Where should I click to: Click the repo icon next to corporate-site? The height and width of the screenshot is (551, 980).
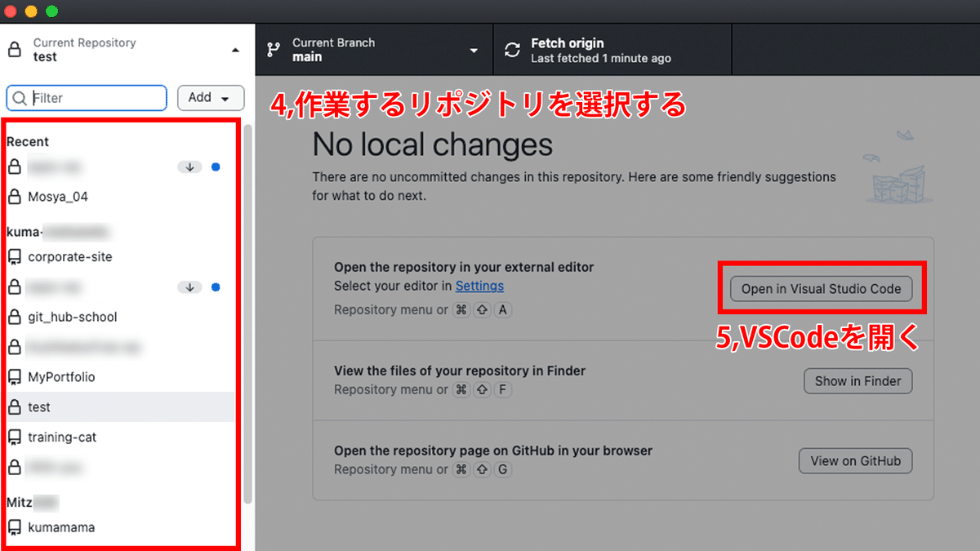pos(14,257)
